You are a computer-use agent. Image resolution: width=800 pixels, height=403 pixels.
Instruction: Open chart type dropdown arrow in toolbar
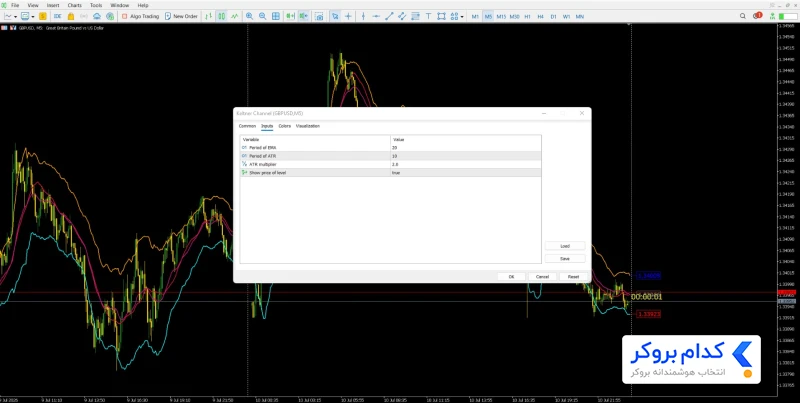[15, 16]
